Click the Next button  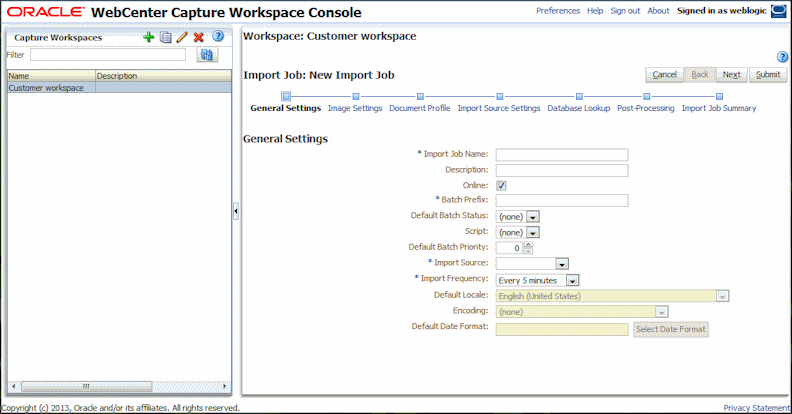[x=731, y=75]
